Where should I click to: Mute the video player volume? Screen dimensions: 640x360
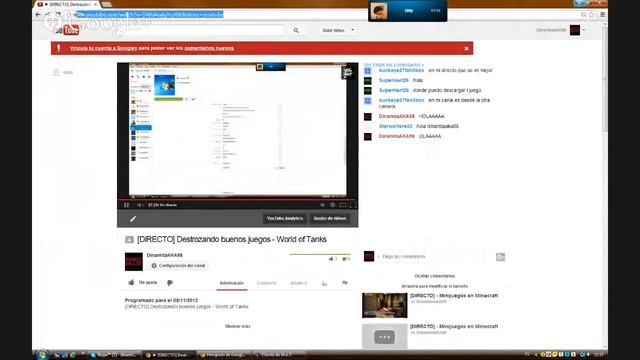[140, 205]
